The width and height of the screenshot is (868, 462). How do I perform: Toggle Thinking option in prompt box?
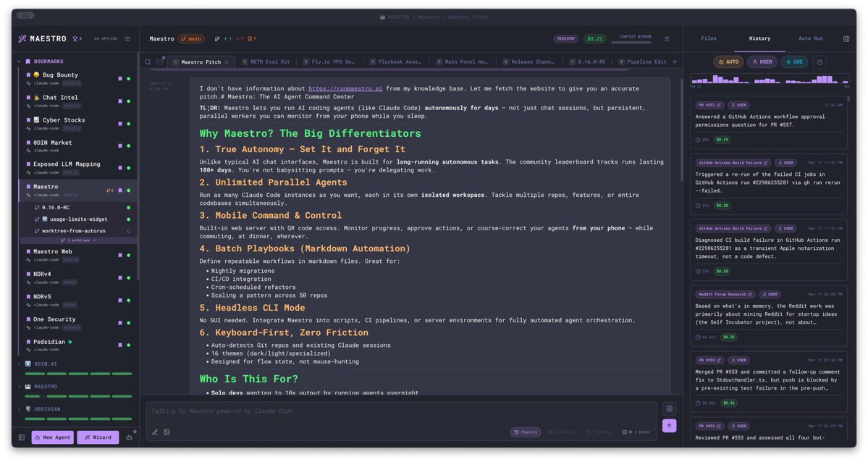point(599,432)
